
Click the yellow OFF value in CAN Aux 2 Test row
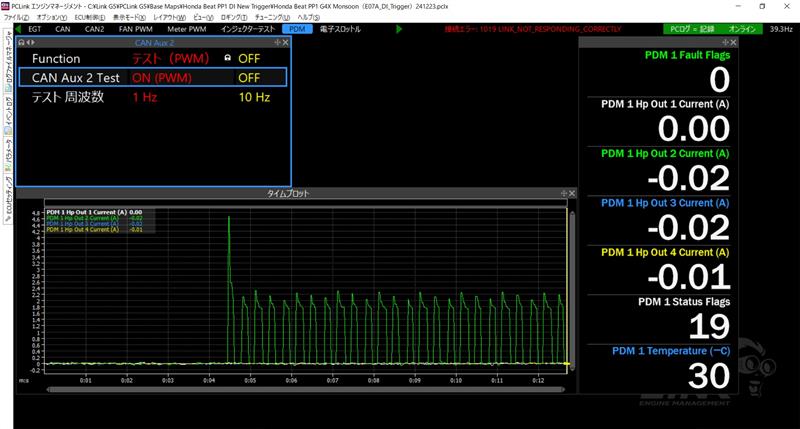(x=249, y=78)
